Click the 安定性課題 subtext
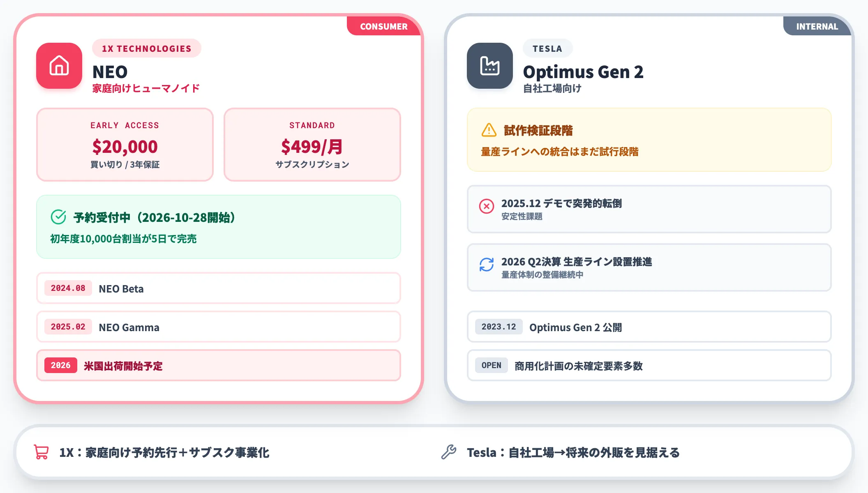This screenshot has width=868, height=493. (x=522, y=217)
